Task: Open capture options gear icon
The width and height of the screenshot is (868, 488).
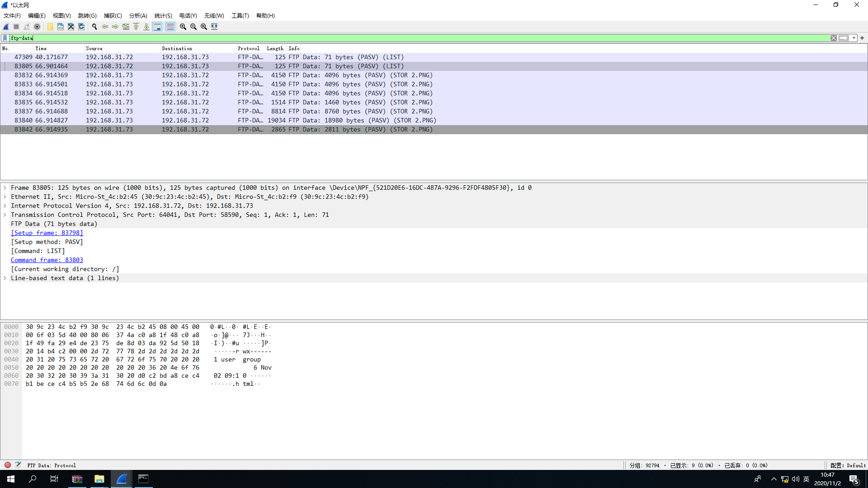Action: (x=37, y=27)
